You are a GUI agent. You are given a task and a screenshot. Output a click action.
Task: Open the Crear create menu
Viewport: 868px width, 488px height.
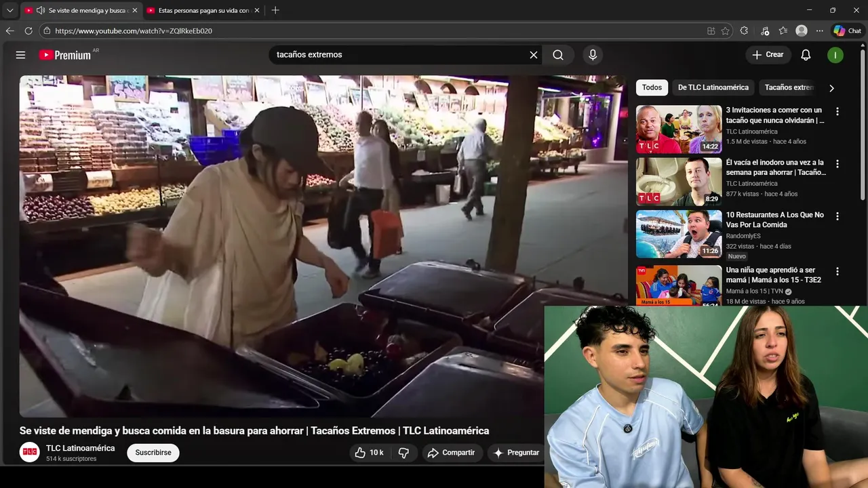[x=768, y=55]
